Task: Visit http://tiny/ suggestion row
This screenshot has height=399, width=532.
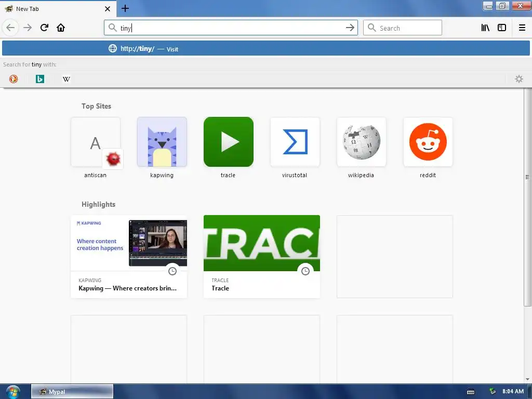Action: click(266, 48)
